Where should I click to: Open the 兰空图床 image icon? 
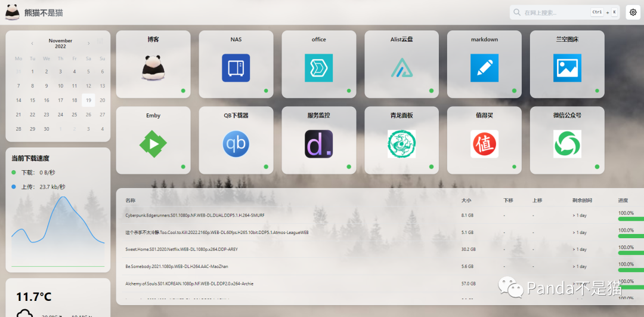click(x=567, y=68)
